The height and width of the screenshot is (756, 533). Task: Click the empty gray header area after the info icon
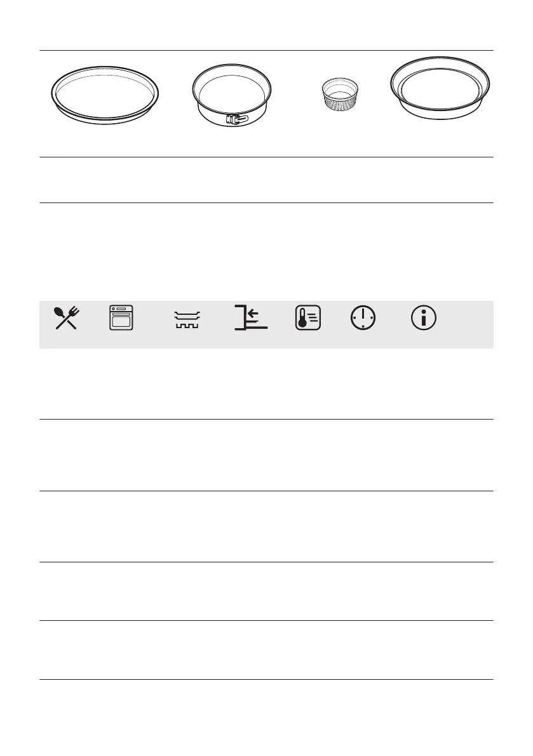pyautogui.click(x=466, y=324)
